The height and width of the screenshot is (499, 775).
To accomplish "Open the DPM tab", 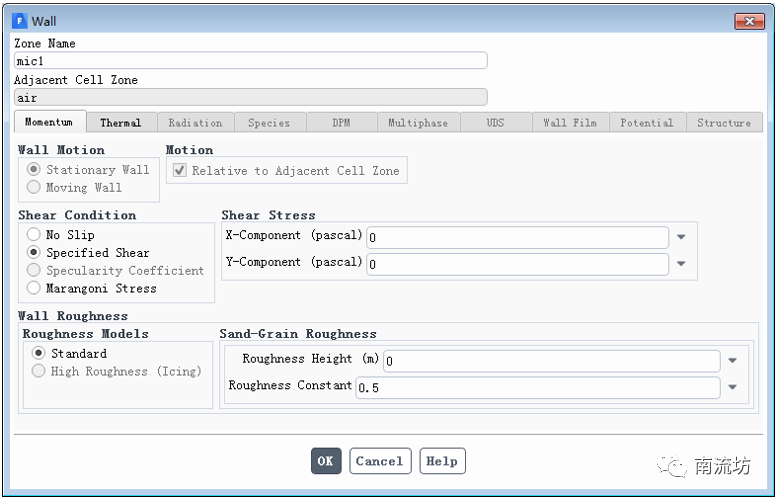I will click(342, 123).
